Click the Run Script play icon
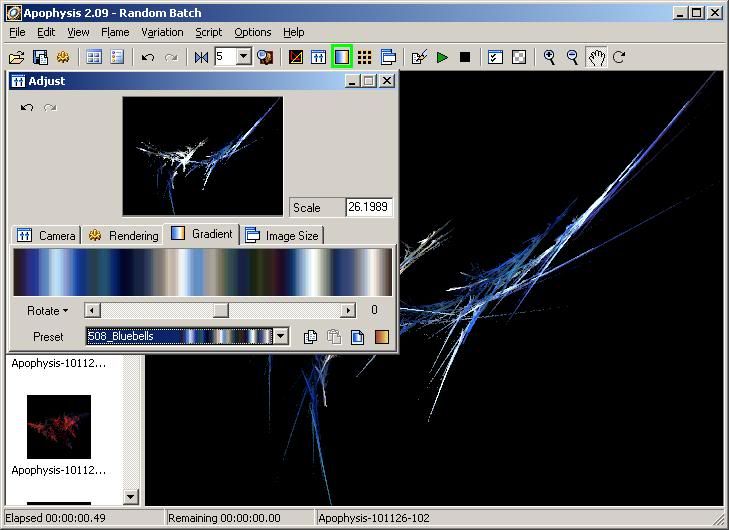The width and height of the screenshot is (729, 530). 442,58
